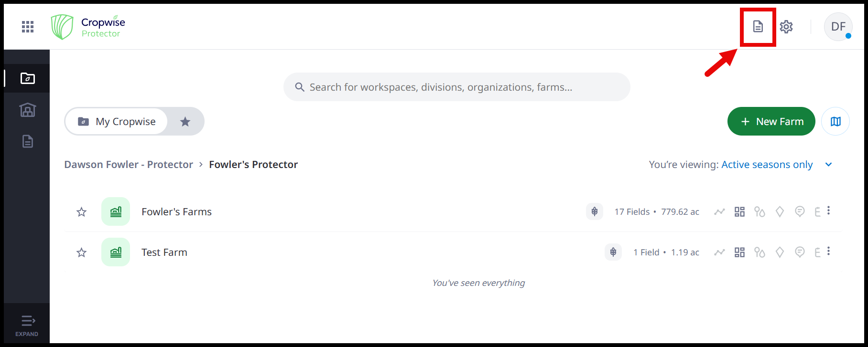Image resolution: width=868 pixels, height=347 pixels.
Task: Open settings via the gear icon
Action: (786, 27)
